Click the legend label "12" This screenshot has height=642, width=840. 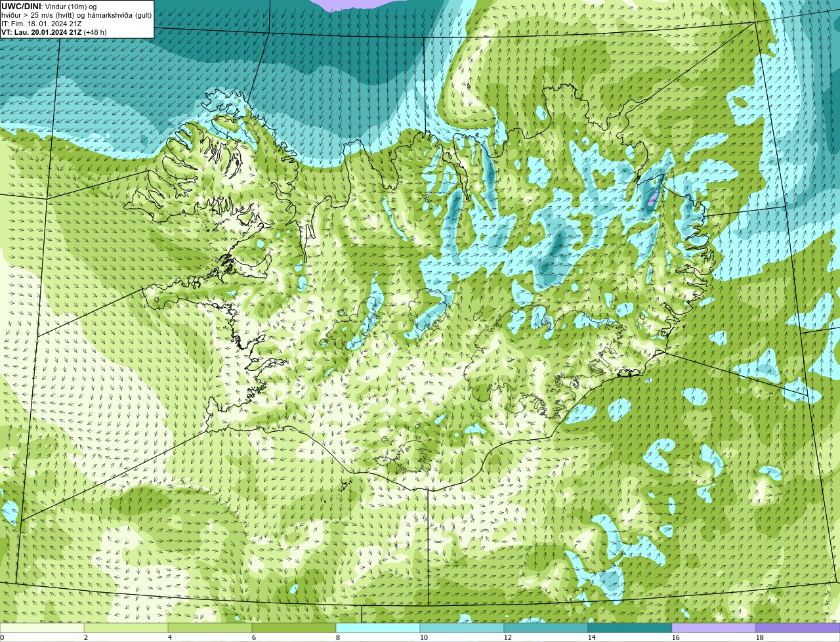click(x=508, y=637)
